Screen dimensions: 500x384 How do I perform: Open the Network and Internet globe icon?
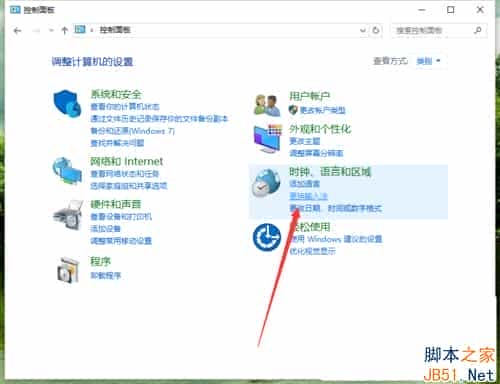67,171
